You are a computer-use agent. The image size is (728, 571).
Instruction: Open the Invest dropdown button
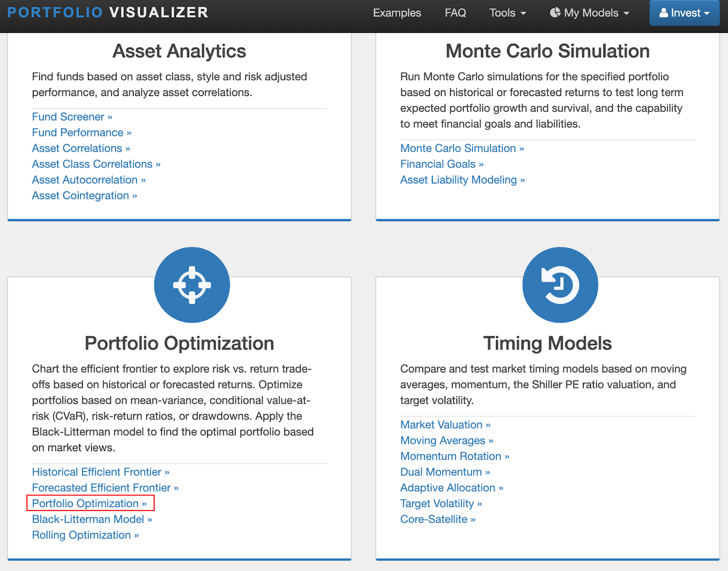(684, 13)
